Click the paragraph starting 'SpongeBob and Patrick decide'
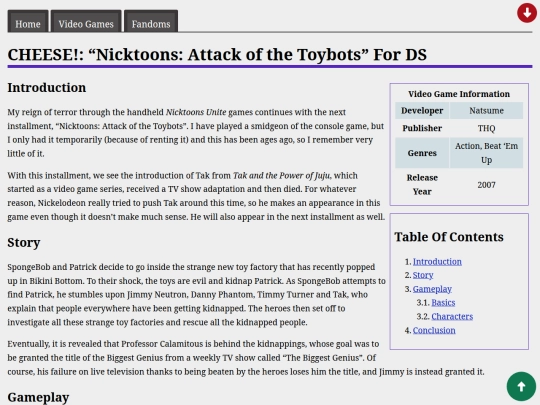This screenshot has height=405, width=540. [196, 294]
